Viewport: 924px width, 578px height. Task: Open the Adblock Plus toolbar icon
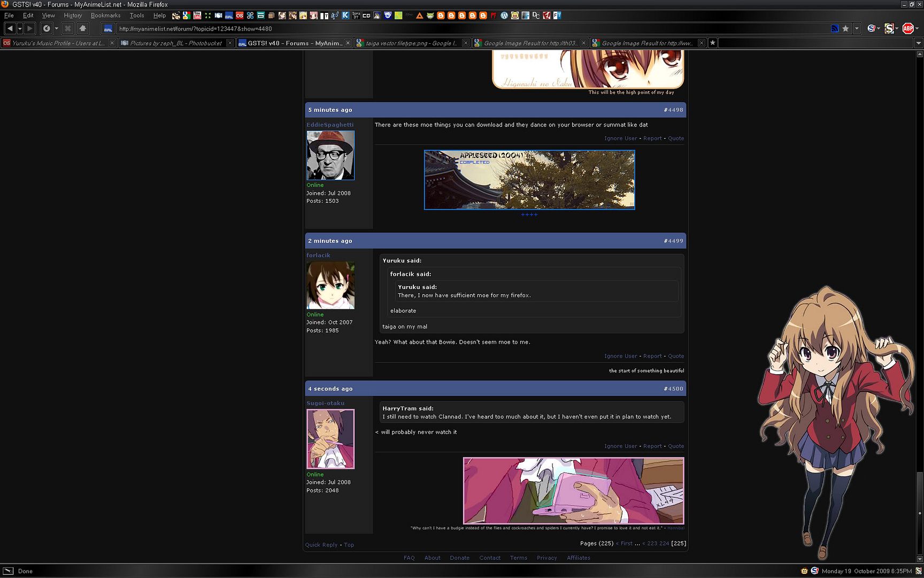pyautogui.click(x=907, y=29)
